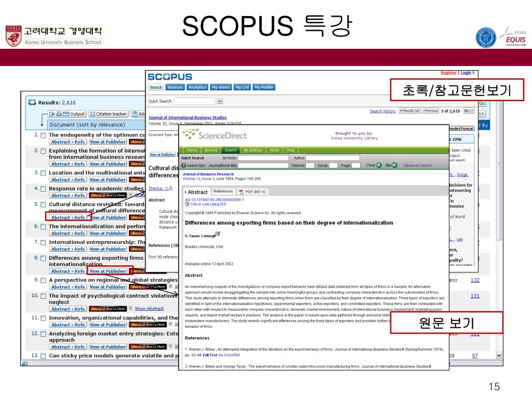The image size is (532, 399).
Task: Click the scroll-down arrow of results window scrollbar
Action: point(499,355)
